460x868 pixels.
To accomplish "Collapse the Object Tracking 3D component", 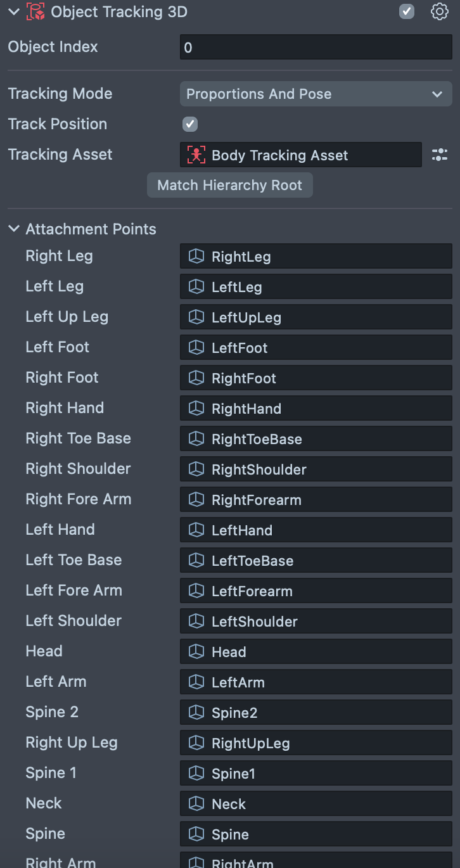I will pos(14,12).
